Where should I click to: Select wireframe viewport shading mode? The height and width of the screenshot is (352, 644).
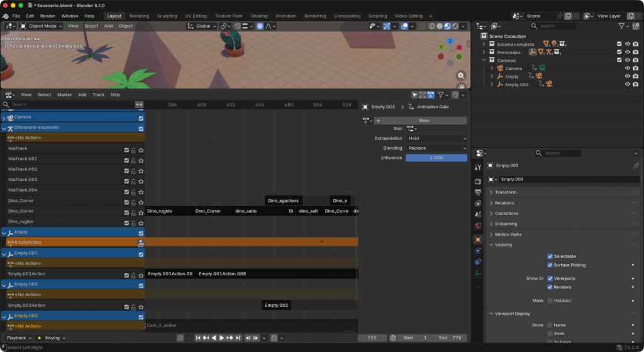tap(433, 26)
